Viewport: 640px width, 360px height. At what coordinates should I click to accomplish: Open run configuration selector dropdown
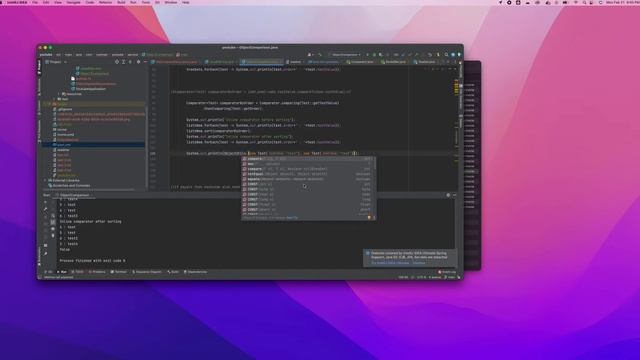(346, 54)
